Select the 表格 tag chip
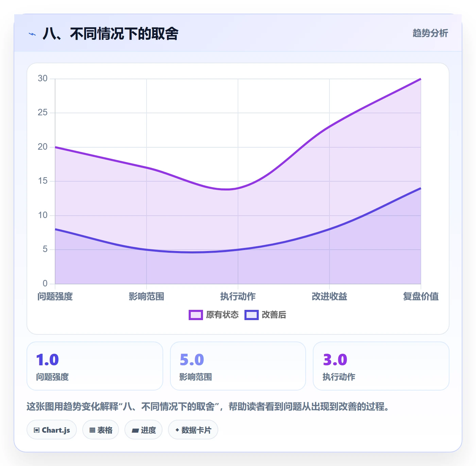 point(101,430)
